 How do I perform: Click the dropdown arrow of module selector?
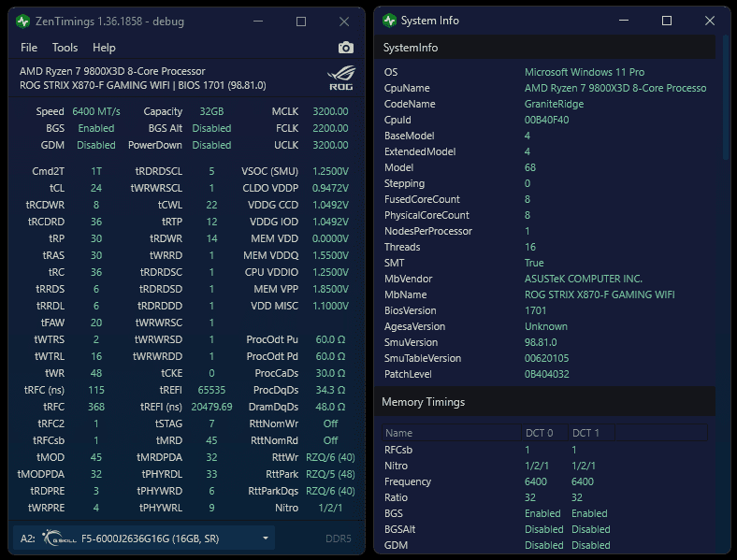coord(265,538)
